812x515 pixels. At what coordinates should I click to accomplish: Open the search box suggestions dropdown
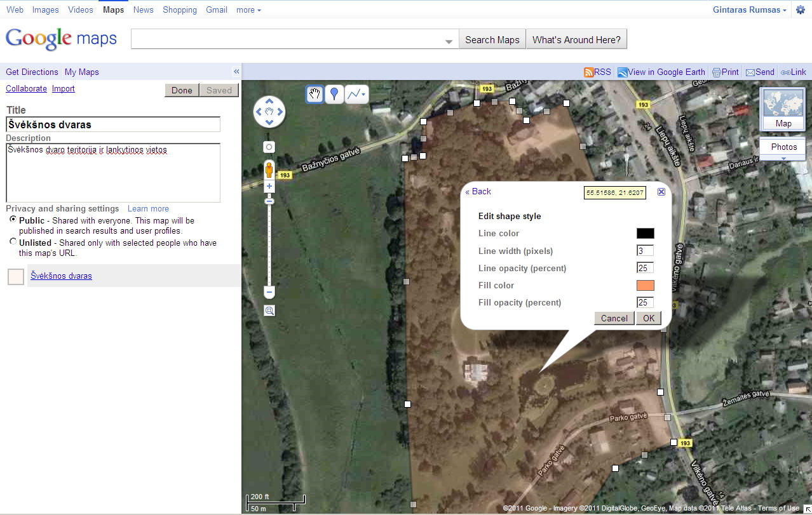[449, 41]
